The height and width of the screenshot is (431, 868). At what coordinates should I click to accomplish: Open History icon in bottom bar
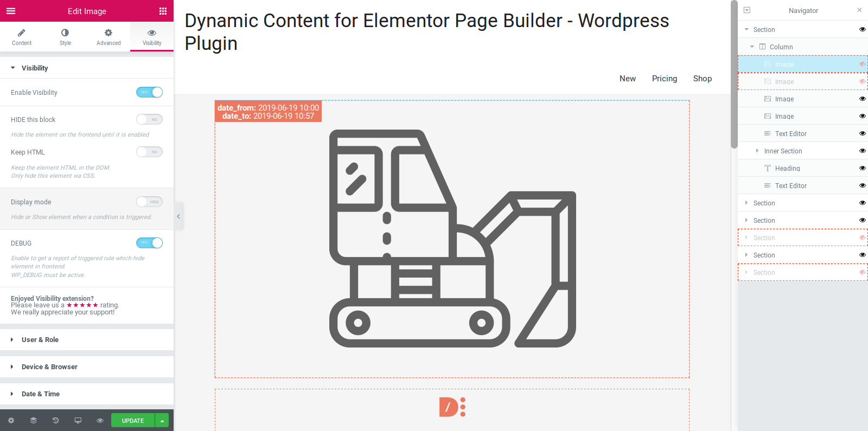coord(55,420)
